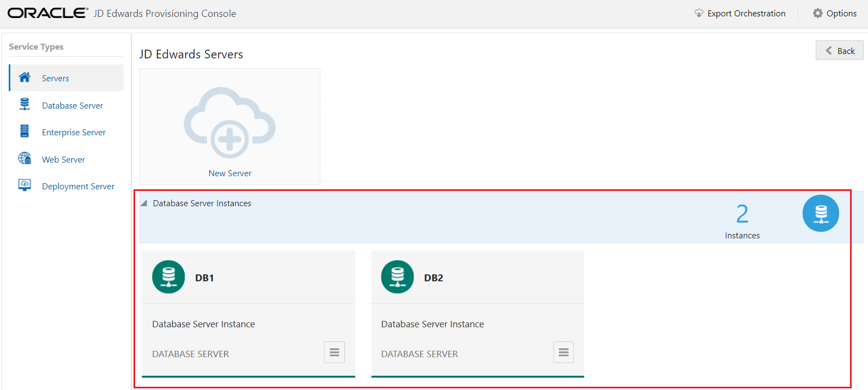
Task: Click the DB1 instance name
Action: pyautogui.click(x=204, y=278)
